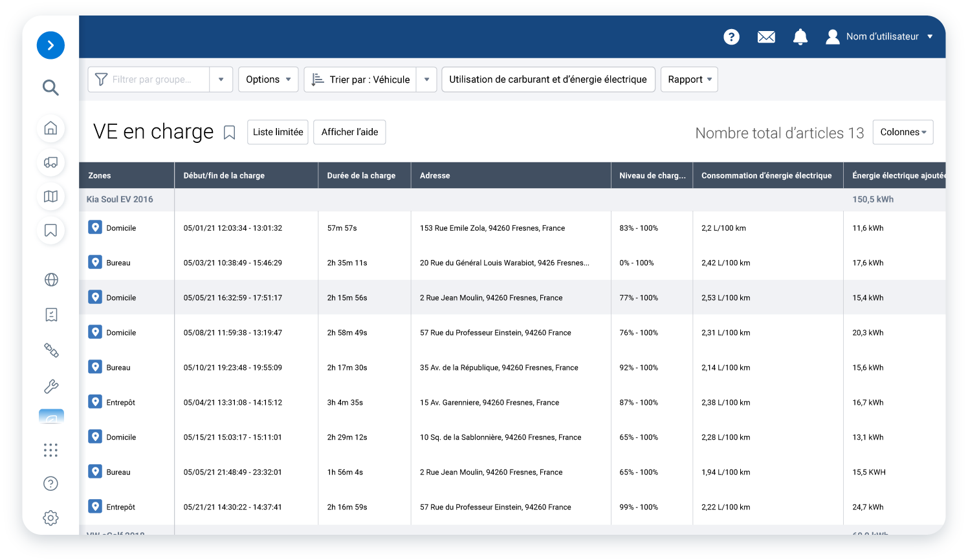Click the Durée de la charge column header
Viewport: 968px width, 560px height.
click(361, 175)
